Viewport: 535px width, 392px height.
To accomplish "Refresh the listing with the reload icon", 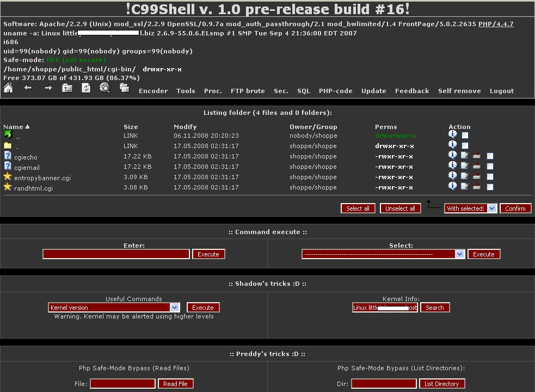I will (x=86, y=88).
